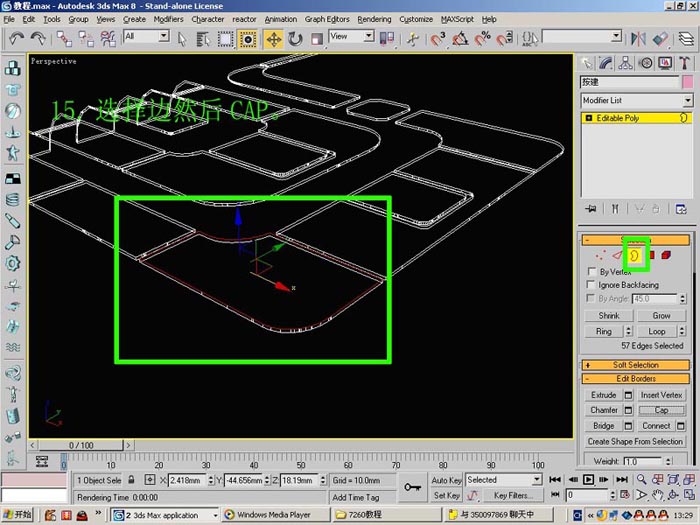
Task: Toggle Absolute/Offset transform type-in mode
Action: tap(150, 480)
